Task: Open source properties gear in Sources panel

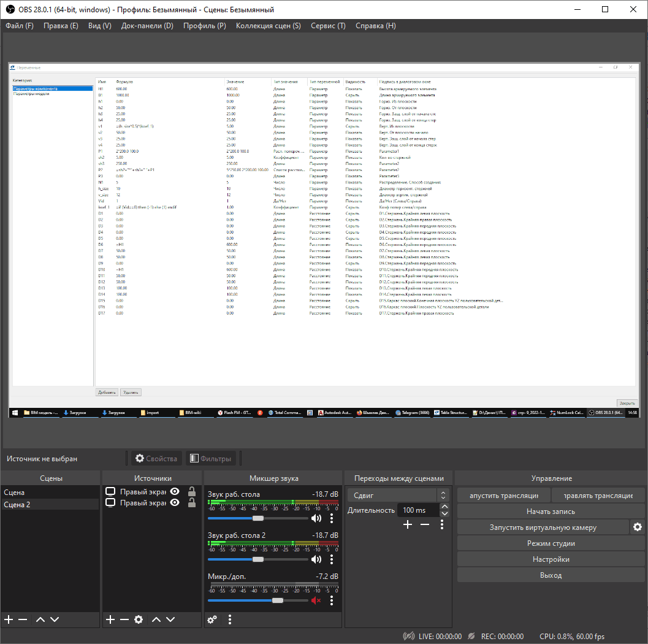Action: [x=139, y=619]
